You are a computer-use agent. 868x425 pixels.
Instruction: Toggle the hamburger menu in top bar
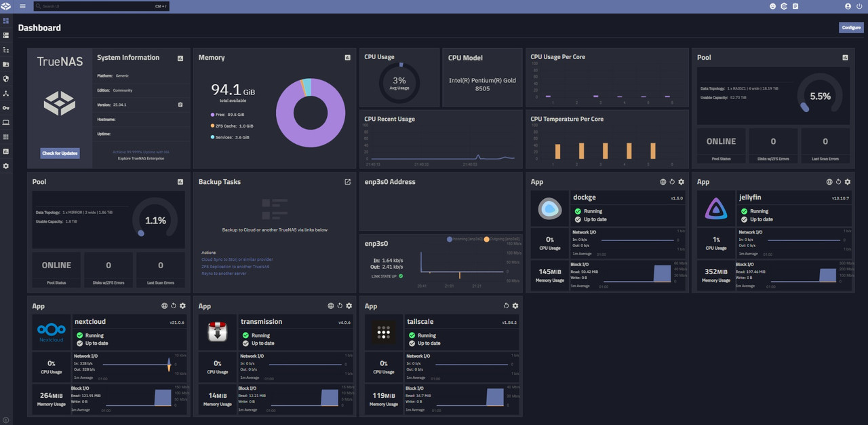pyautogui.click(x=22, y=6)
